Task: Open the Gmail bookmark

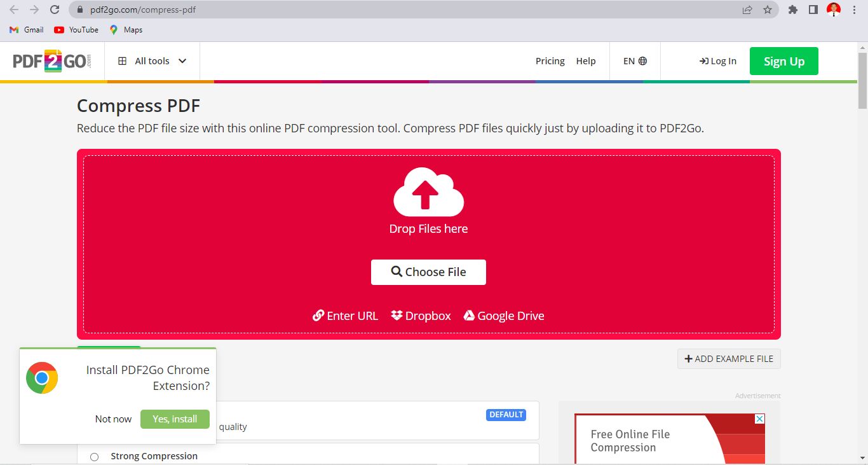Action: (27, 30)
